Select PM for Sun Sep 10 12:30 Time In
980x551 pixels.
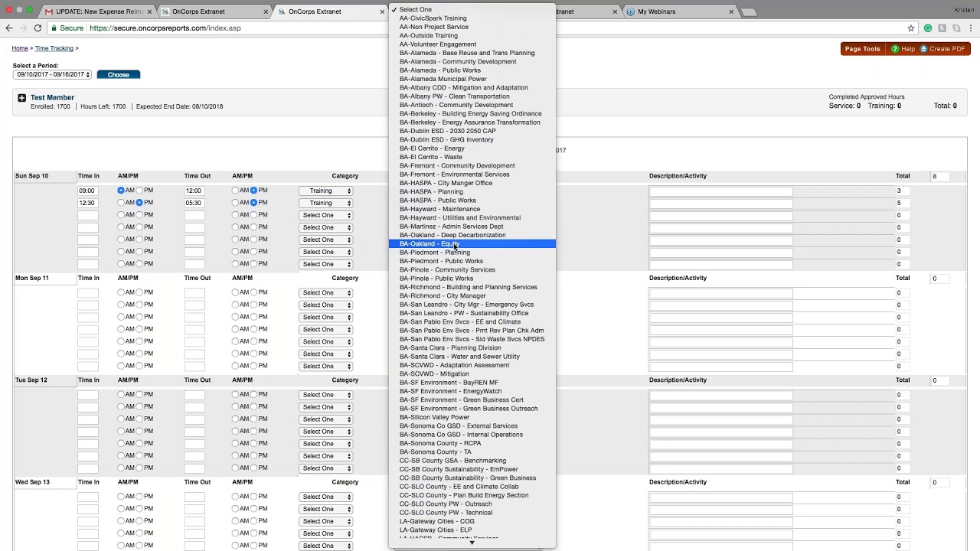coord(139,203)
